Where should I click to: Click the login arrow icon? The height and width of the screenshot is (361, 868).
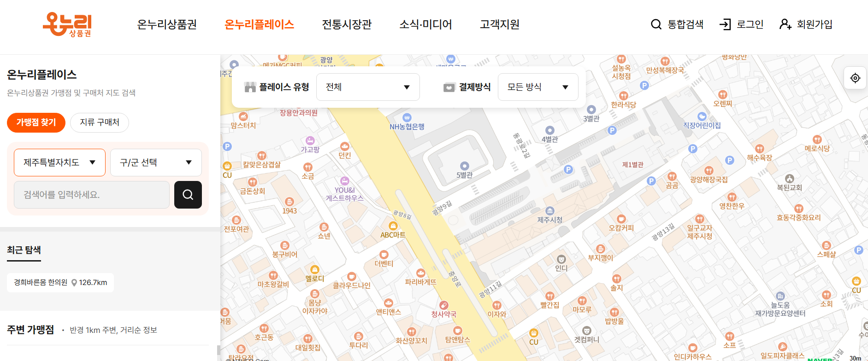point(725,24)
